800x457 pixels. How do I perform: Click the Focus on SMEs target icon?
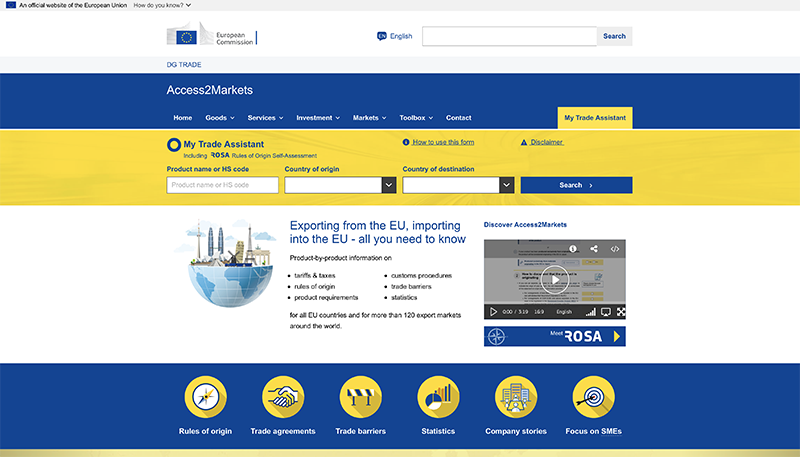click(593, 396)
